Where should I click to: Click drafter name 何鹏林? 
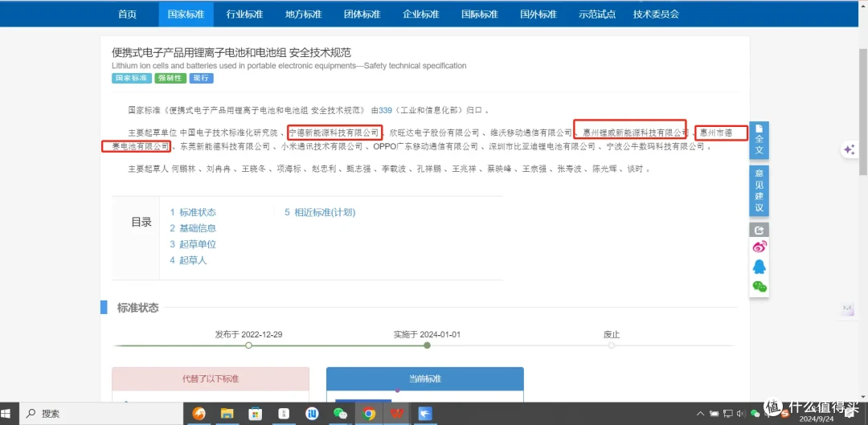click(182, 169)
